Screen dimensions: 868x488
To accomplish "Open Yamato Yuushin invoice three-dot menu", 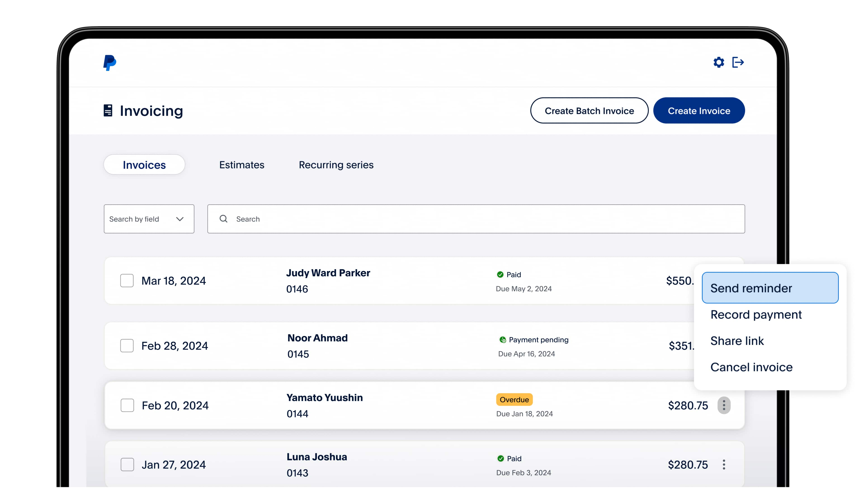I will tap(724, 405).
